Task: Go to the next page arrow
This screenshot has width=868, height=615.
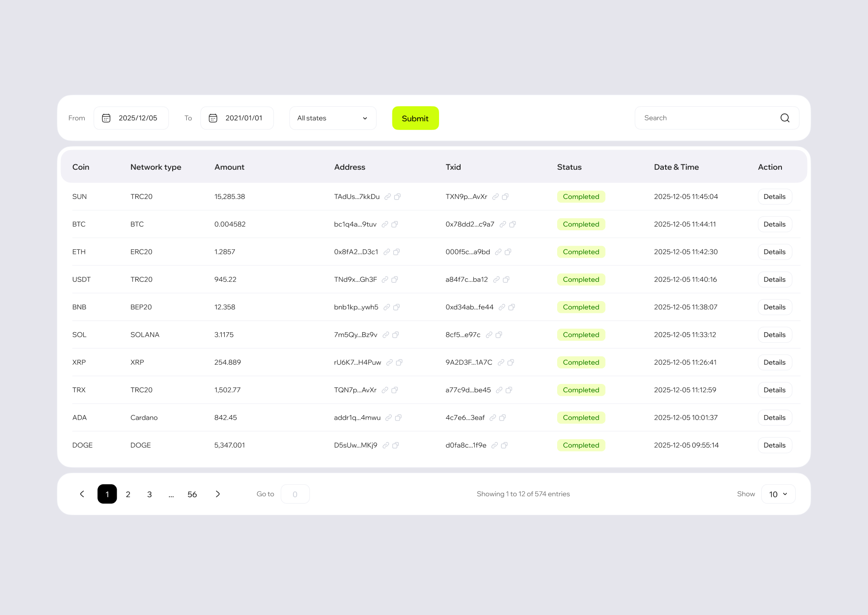Action: click(x=218, y=494)
